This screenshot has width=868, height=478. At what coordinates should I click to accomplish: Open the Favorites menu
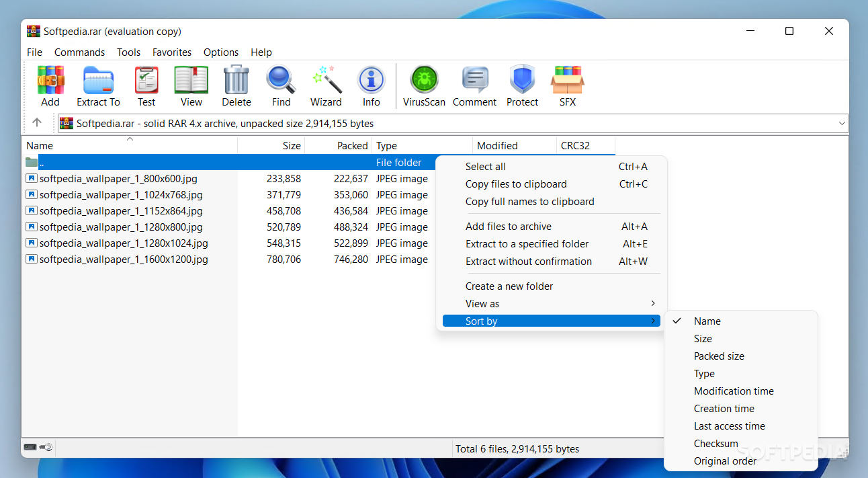pyautogui.click(x=172, y=52)
